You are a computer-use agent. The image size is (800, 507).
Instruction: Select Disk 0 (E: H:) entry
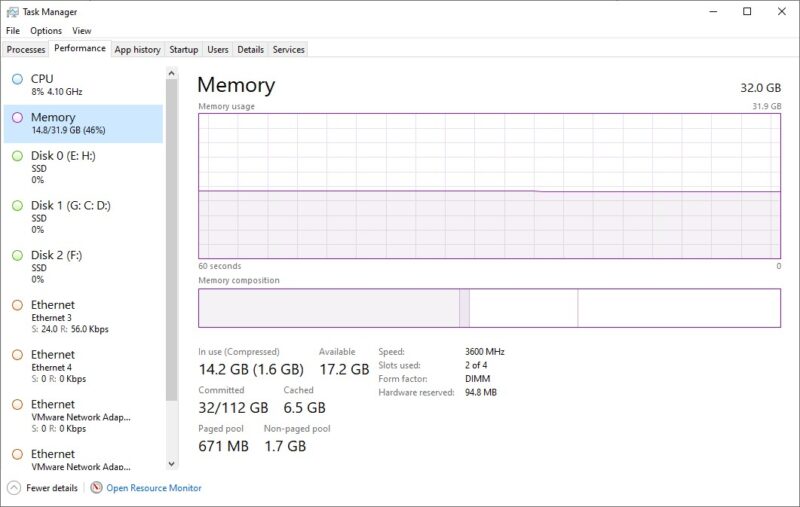[83, 167]
